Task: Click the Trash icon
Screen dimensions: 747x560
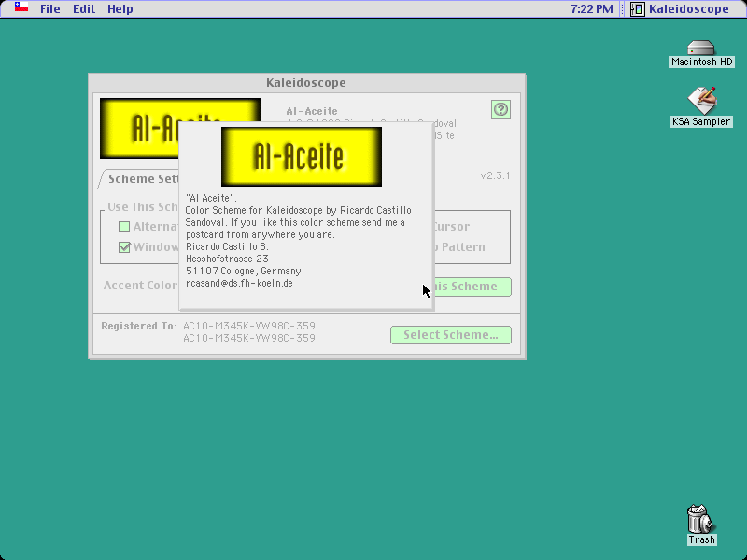Action: click(701, 520)
